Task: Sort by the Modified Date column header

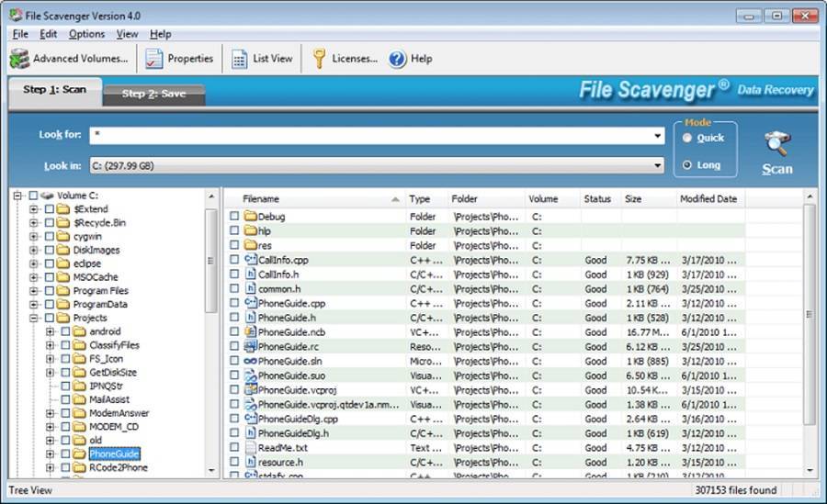Action: point(708,199)
